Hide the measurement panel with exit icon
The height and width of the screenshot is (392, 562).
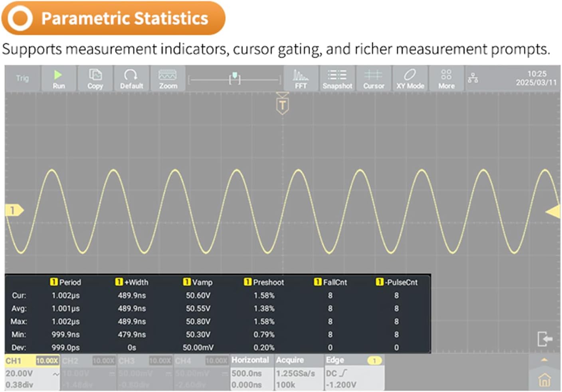tap(544, 339)
